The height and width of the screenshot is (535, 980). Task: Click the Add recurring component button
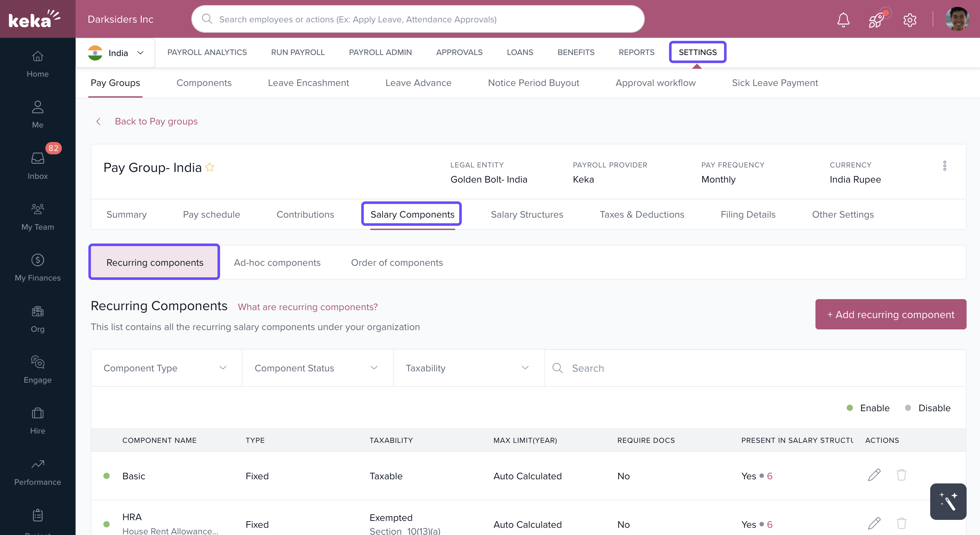890,314
